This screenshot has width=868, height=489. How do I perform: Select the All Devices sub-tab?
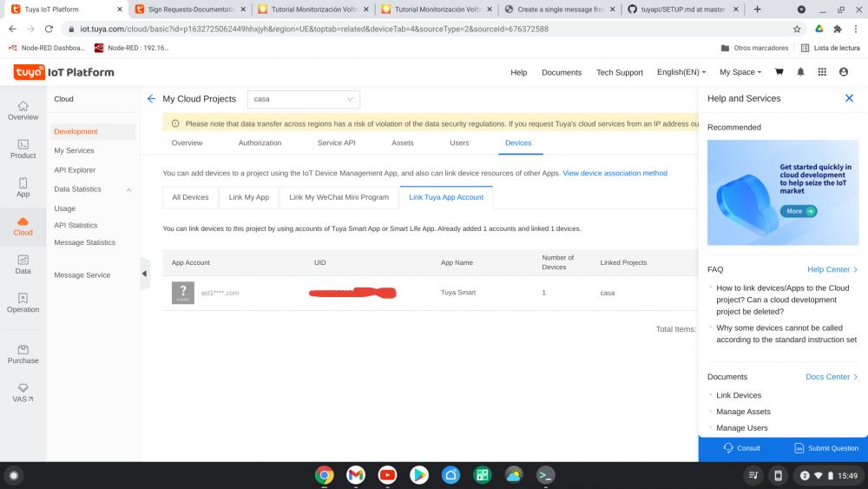(190, 197)
